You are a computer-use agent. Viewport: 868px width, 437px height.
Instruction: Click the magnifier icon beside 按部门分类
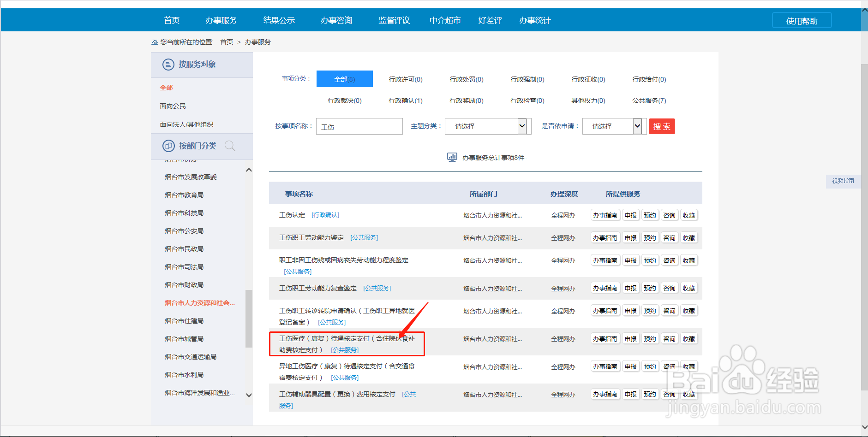(x=230, y=146)
